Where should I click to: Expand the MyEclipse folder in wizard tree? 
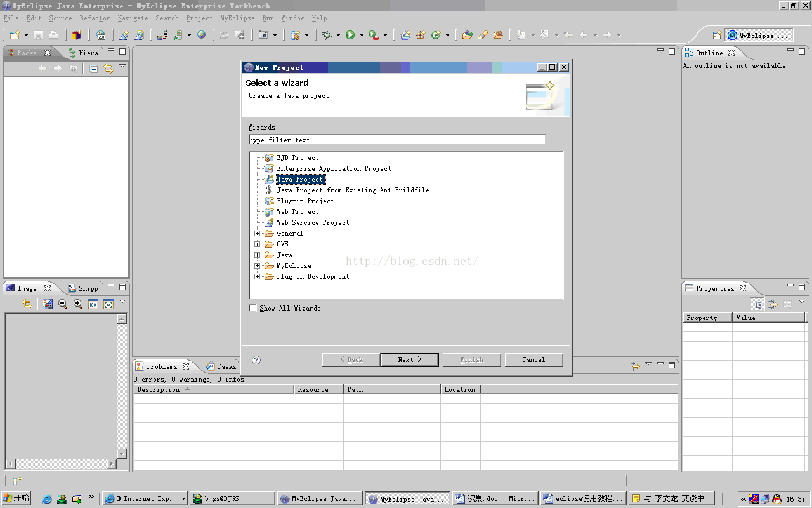tap(258, 265)
